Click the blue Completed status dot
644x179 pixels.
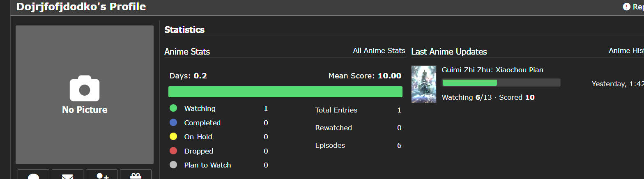coord(173,122)
